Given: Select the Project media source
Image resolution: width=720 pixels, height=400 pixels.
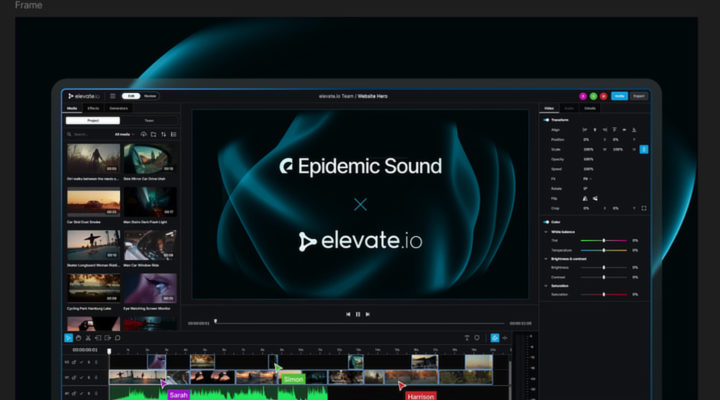Looking at the screenshot, I should click(93, 120).
